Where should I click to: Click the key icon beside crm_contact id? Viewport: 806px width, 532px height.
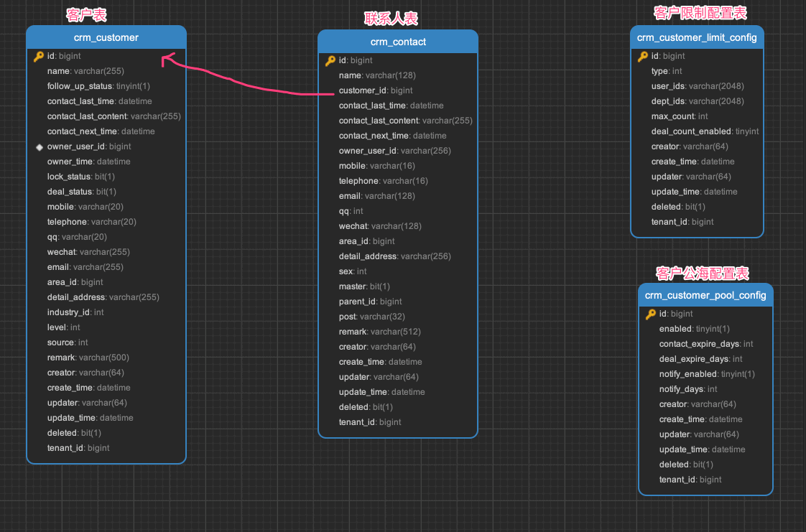[x=330, y=60]
